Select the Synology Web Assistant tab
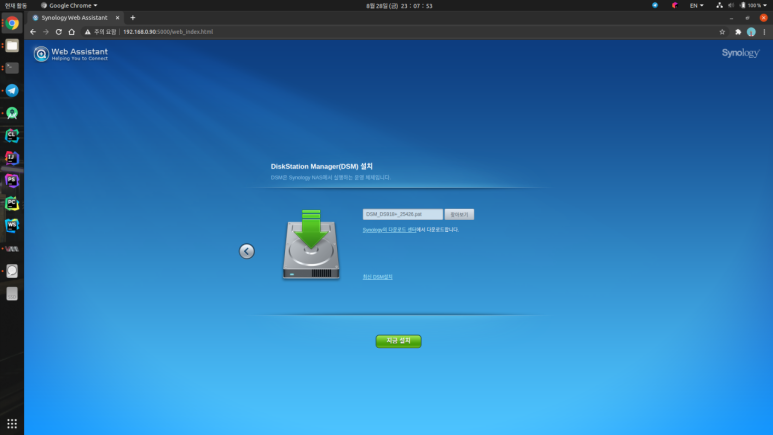 pos(74,18)
